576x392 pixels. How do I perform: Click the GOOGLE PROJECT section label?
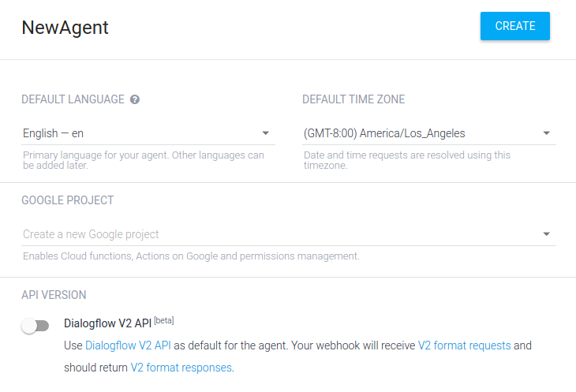click(x=68, y=200)
